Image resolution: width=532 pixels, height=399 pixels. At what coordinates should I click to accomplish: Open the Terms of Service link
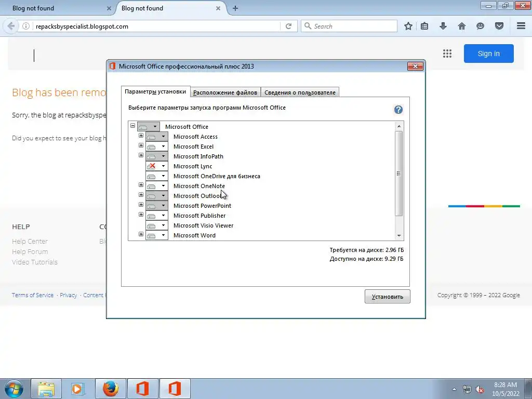coord(33,295)
